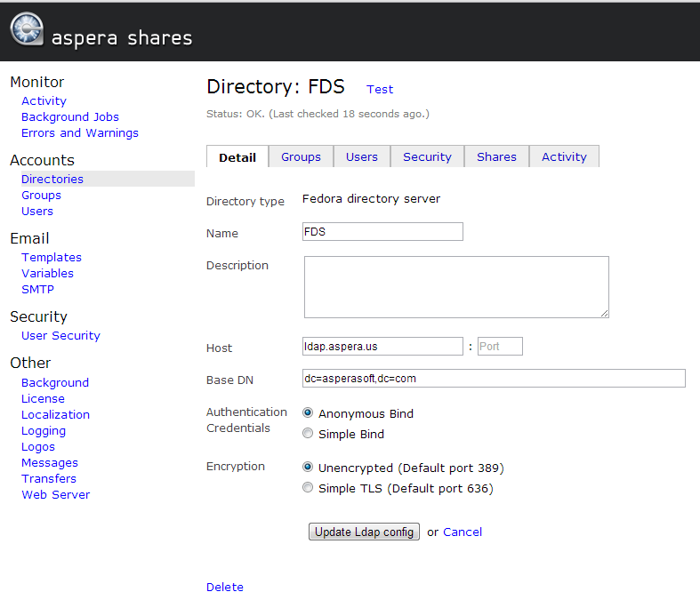Click the Description textarea resize grip
Screen dimensions: 700x616
[x=605, y=314]
